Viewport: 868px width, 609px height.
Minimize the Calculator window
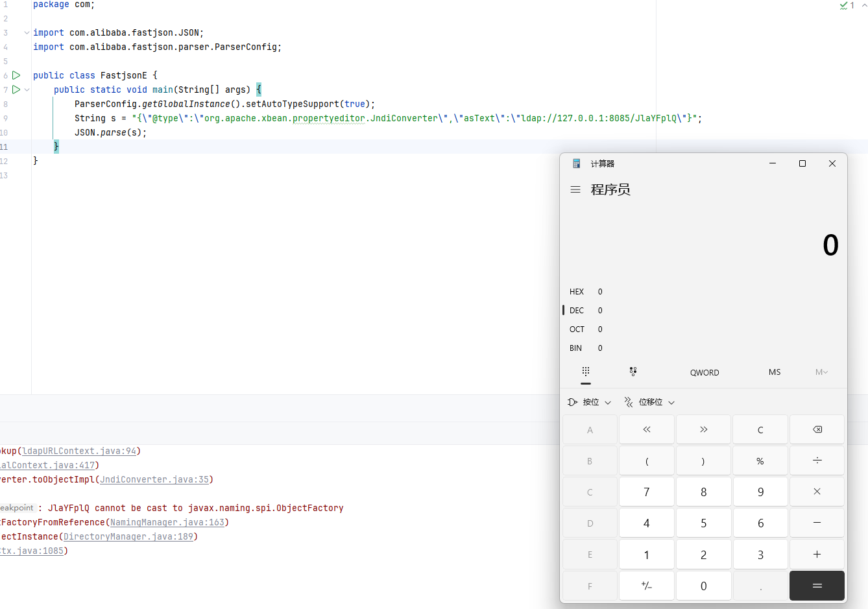pos(773,163)
